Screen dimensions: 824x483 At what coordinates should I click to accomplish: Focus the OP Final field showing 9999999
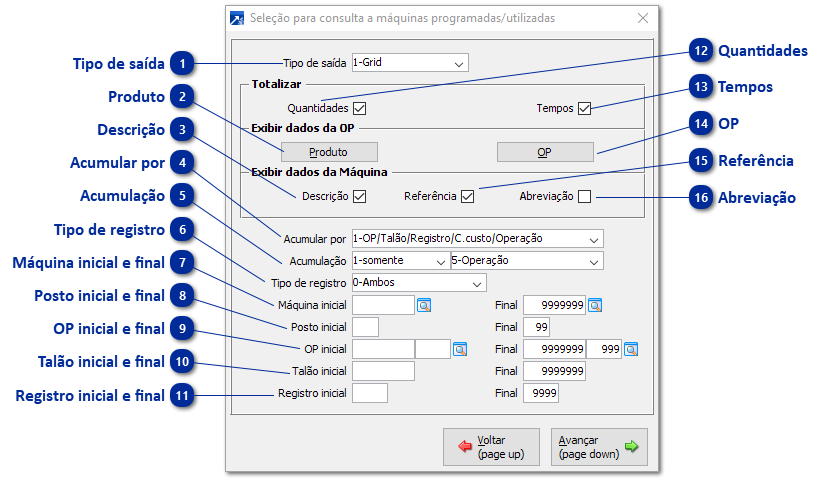click(x=554, y=349)
